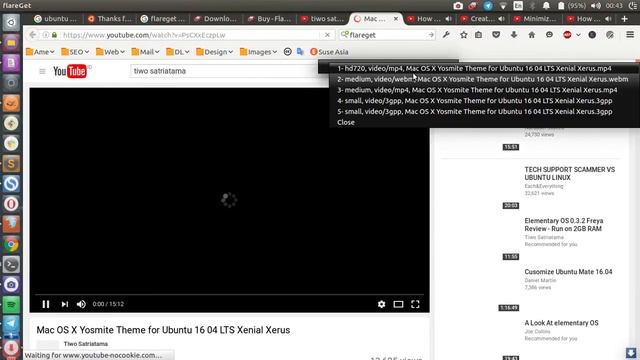
Task: Close the download format popup
Action: 346,122
